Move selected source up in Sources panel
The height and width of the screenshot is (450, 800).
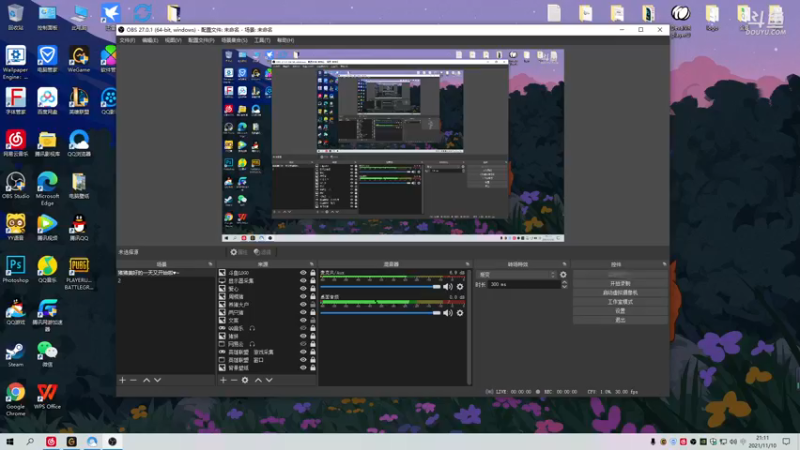pyautogui.click(x=258, y=380)
